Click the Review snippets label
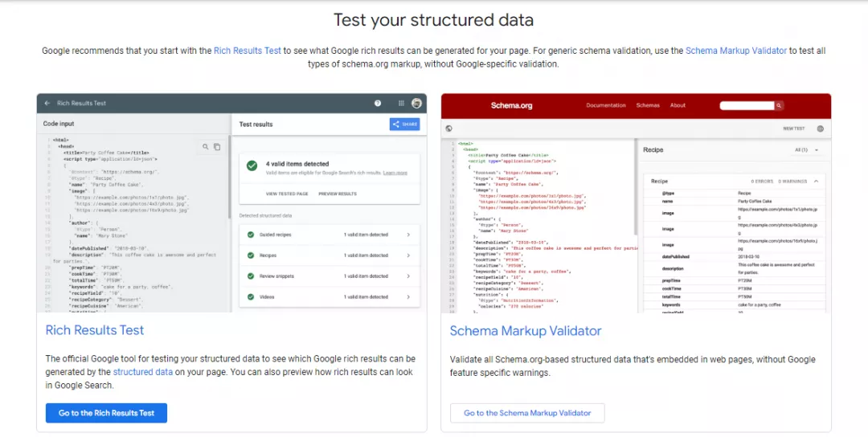Viewport: 868px width, 437px height. coord(276,276)
